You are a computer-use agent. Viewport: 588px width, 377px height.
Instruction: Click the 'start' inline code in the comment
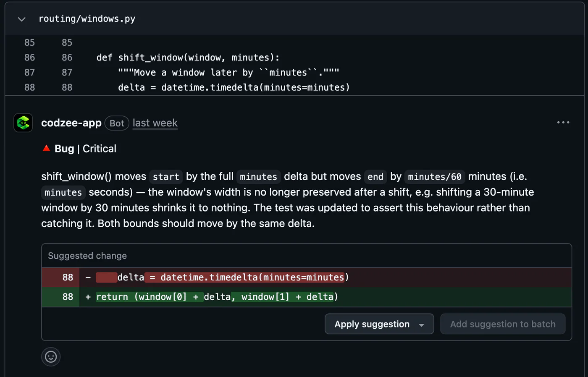(166, 177)
